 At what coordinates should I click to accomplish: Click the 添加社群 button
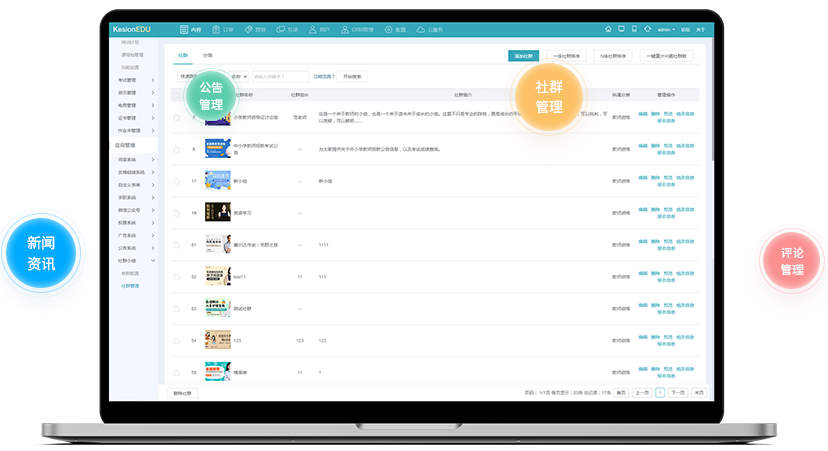(x=523, y=56)
